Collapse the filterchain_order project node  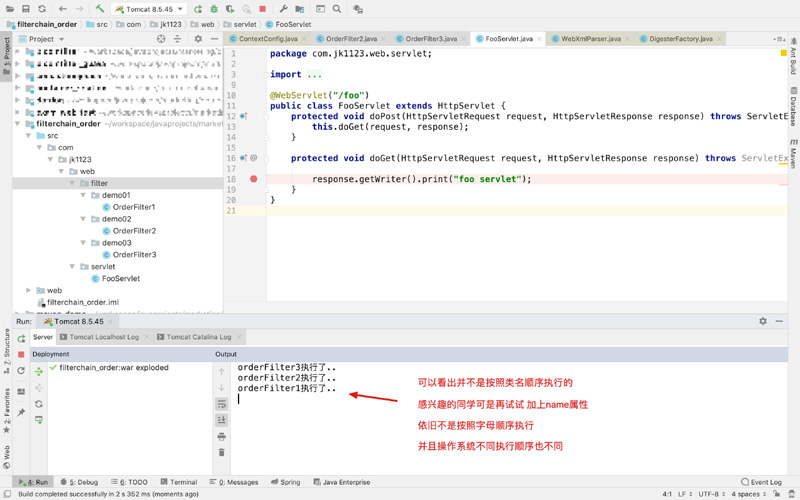[17, 123]
